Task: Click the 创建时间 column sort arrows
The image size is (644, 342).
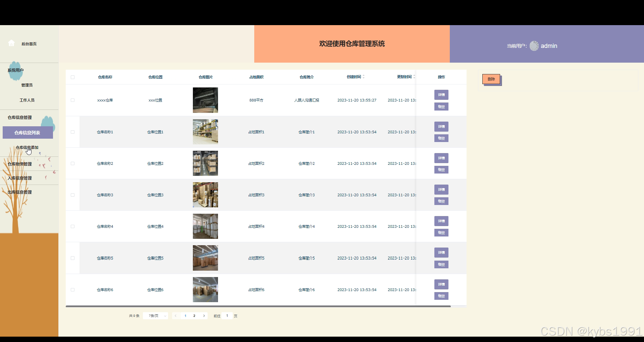Action: tap(364, 77)
